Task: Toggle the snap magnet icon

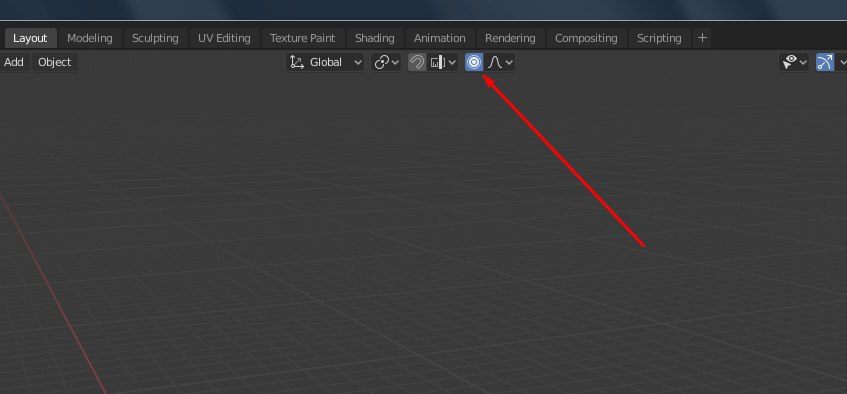Action: (417, 62)
